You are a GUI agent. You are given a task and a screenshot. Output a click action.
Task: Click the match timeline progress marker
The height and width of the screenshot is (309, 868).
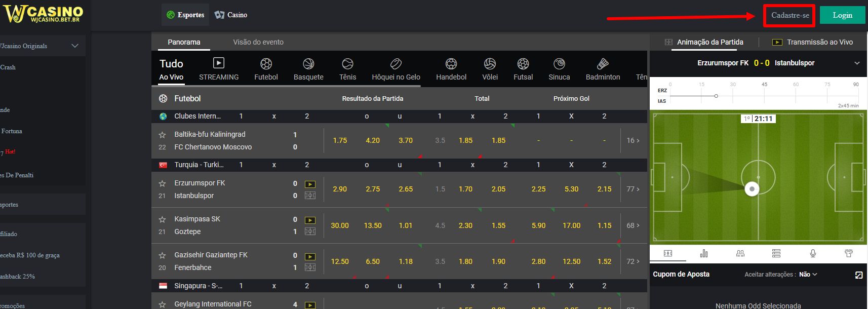pyautogui.click(x=716, y=96)
